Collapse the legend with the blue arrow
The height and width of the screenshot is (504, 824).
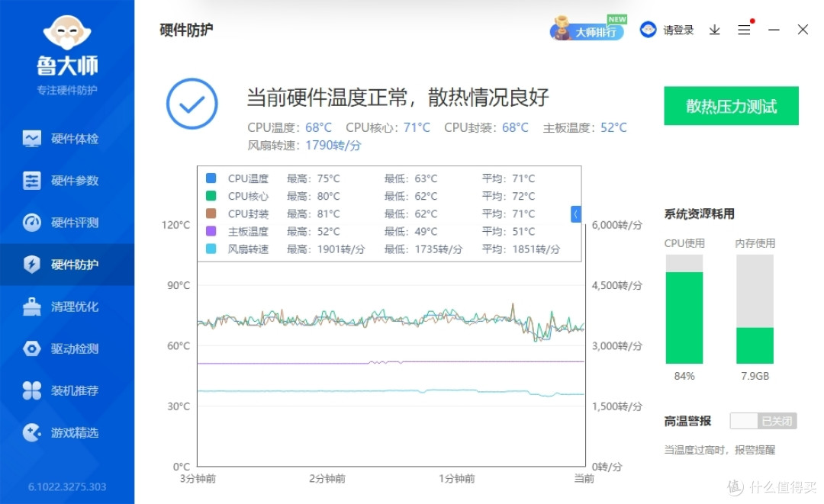[576, 213]
